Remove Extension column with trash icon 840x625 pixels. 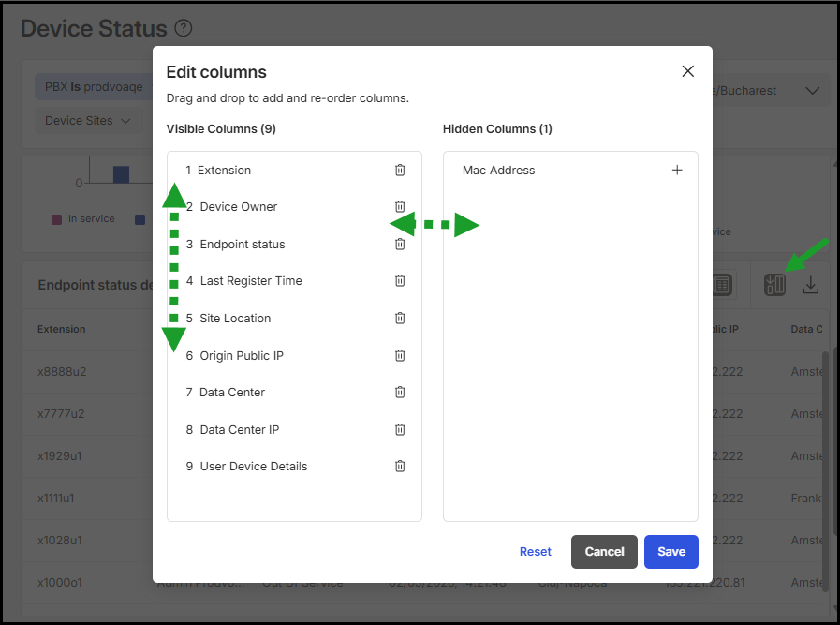400,171
